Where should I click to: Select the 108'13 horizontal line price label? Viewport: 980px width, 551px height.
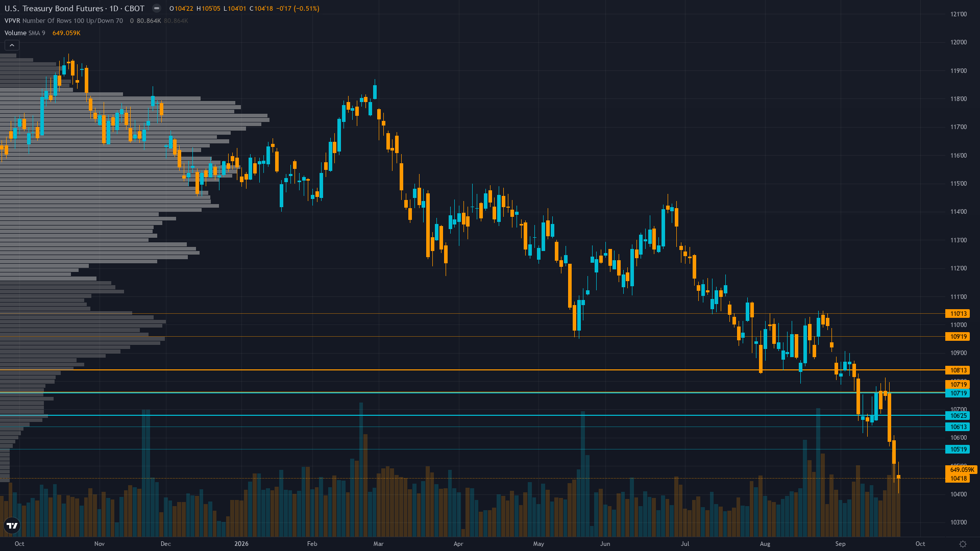coord(958,370)
